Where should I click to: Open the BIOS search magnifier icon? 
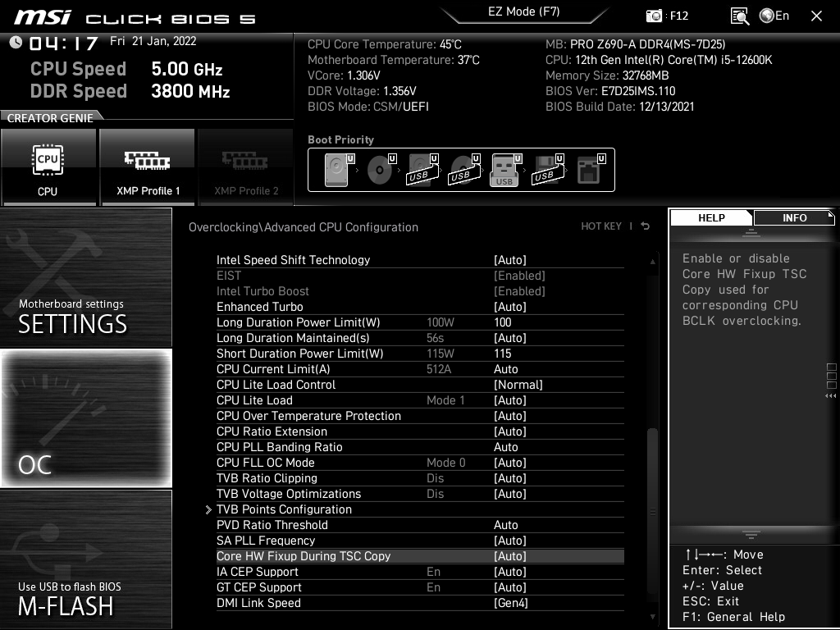[739, 16]
